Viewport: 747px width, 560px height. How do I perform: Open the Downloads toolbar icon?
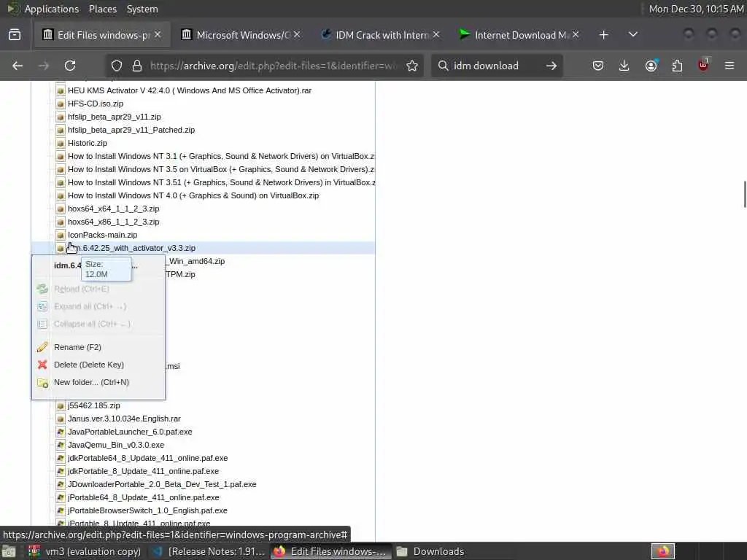[624, 66]
